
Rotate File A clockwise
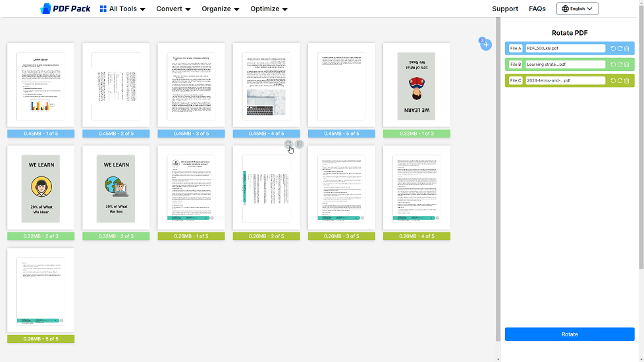coord(620,49)
